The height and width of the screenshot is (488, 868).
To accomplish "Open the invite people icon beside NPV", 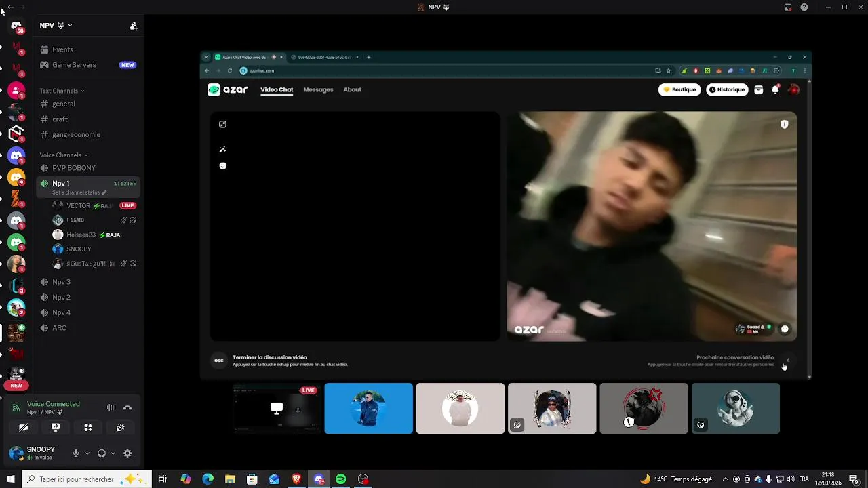I will (x=134, y=26).
